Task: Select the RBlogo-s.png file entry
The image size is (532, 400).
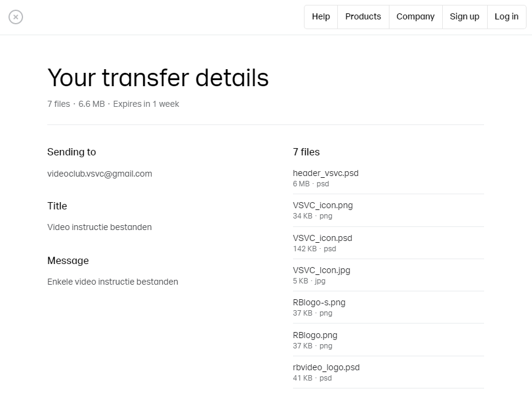Action: tap(388, 307)
